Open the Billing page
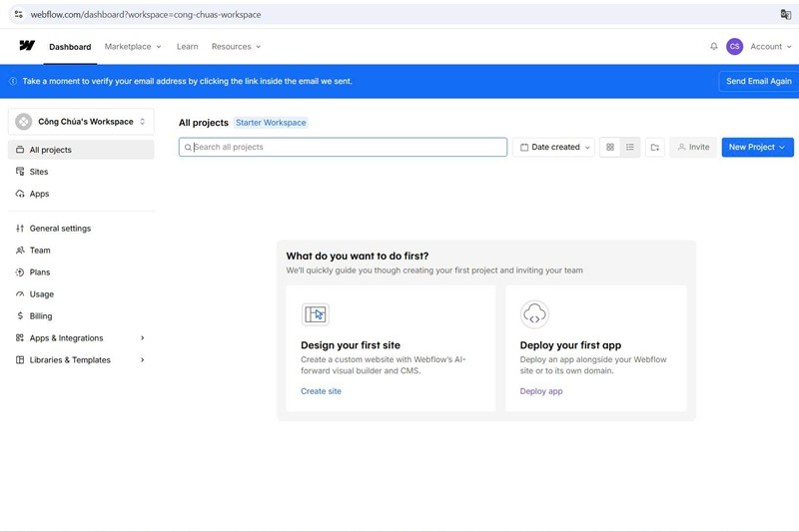Image resolution: width=799 pixels, height=532 pixels. [x=81, y=315]
